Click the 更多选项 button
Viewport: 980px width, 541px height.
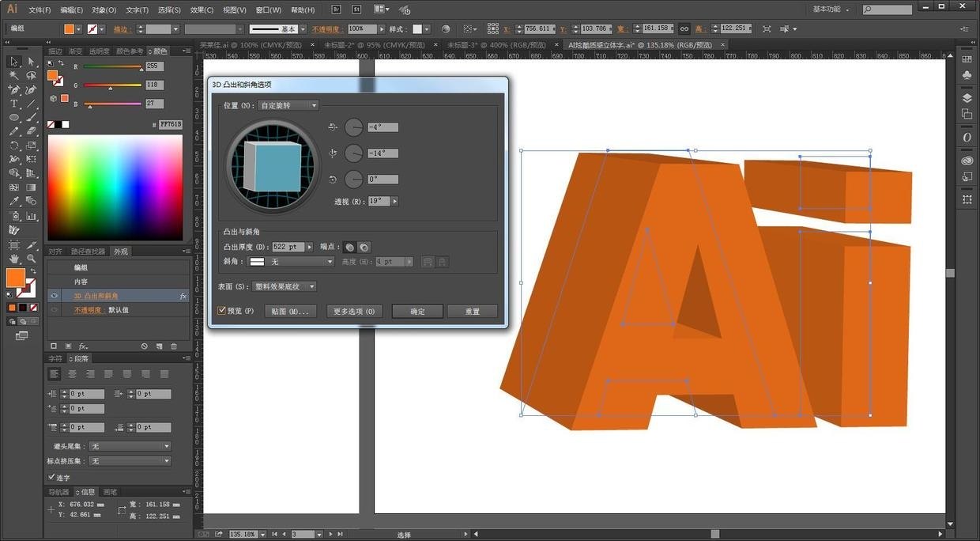pyautogui.click(x=354, y=312)
